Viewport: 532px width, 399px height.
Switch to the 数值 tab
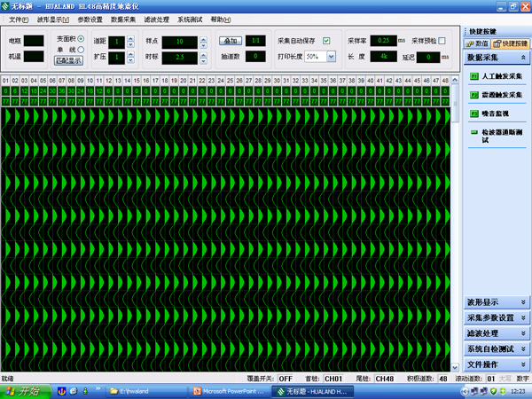point(477,43)
